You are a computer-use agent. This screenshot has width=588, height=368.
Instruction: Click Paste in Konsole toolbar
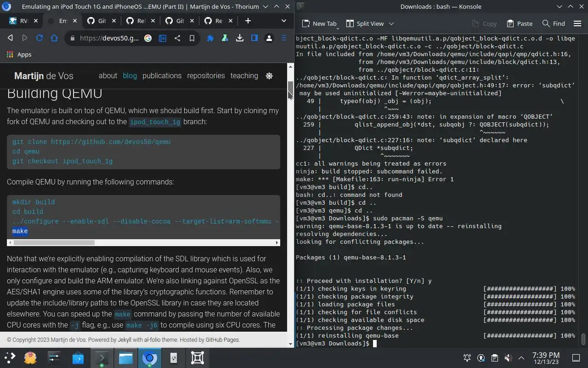point(520,23)
